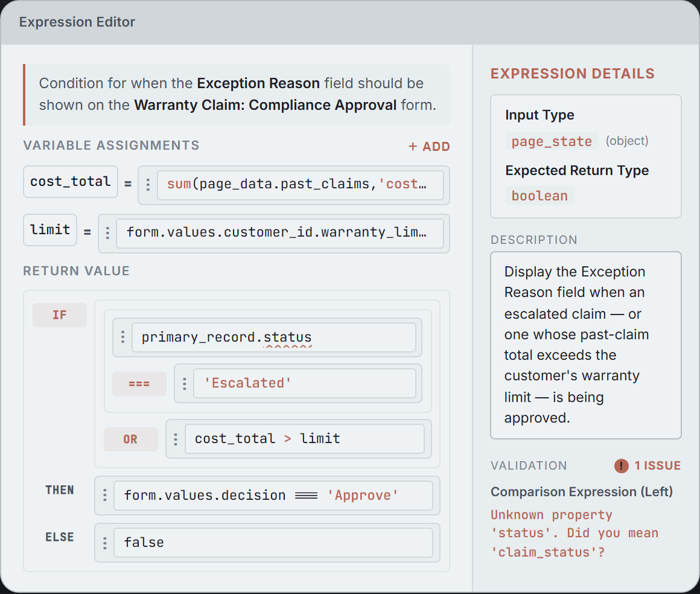The height and width of the screenshot is (594, 700).
Task: Select the boolean return type chip
Action: (539, 196)
